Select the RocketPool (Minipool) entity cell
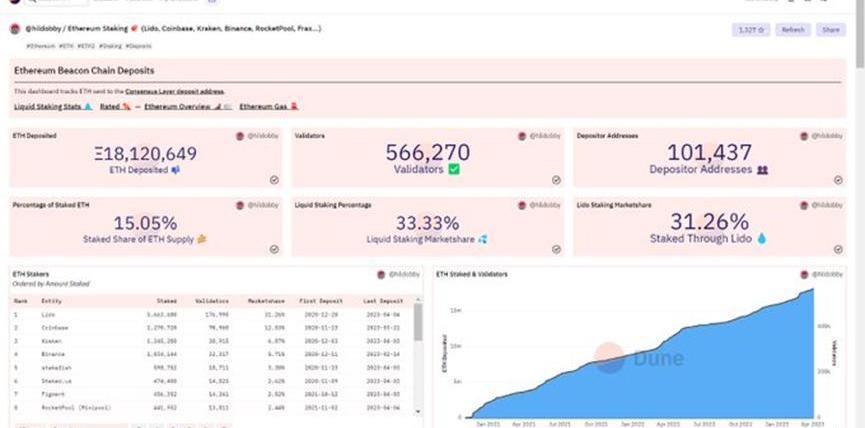This screenshot has height=428, width=865. pyautogui.click(x=76, y=407)
